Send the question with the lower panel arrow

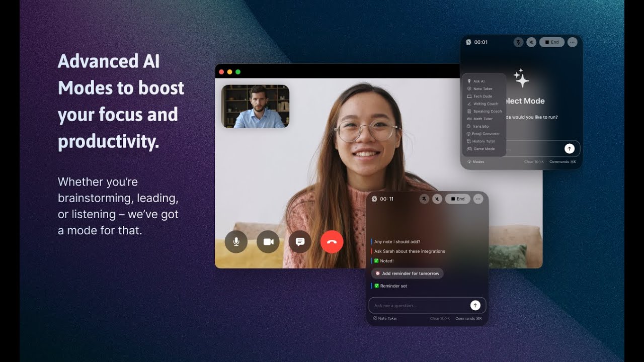(475, 305)
